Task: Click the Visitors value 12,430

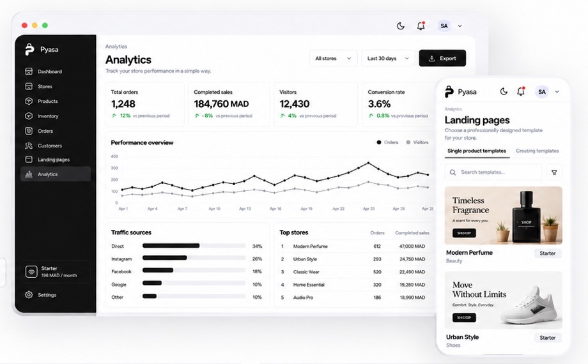Action: 295,104
